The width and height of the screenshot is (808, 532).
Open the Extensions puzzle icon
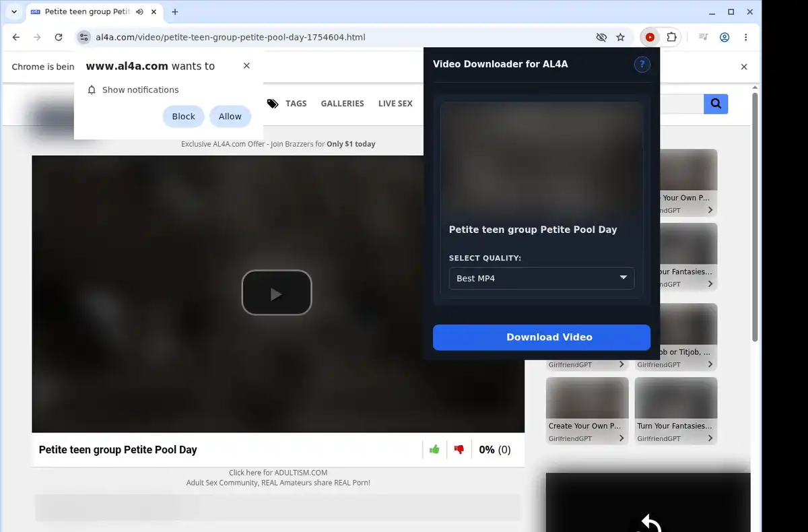671,37
